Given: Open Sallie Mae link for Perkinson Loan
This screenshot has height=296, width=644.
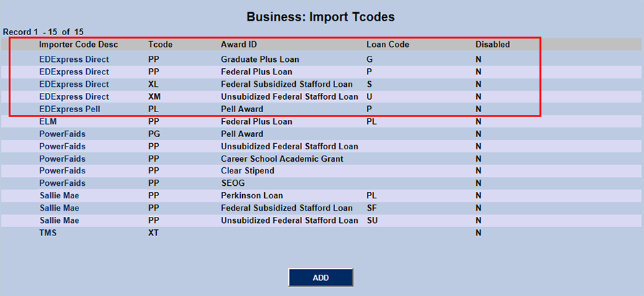Looking at the screenshot, I should click(58, 195).
